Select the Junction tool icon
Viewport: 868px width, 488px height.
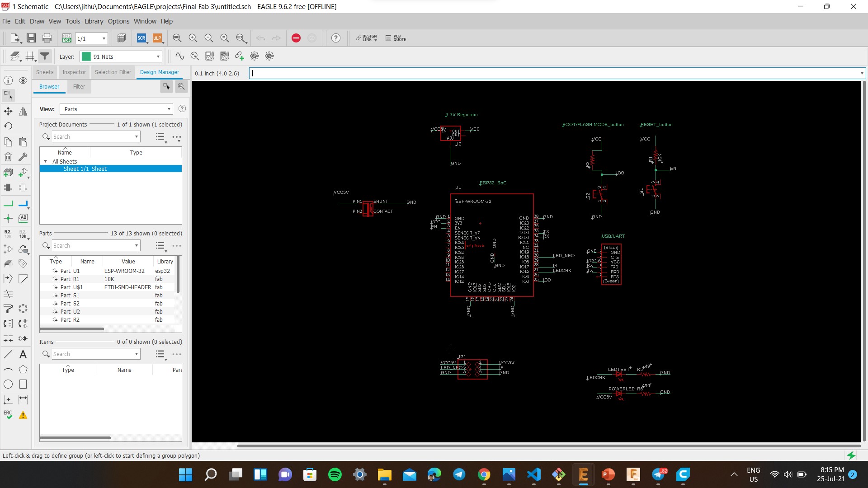point(8,219)
